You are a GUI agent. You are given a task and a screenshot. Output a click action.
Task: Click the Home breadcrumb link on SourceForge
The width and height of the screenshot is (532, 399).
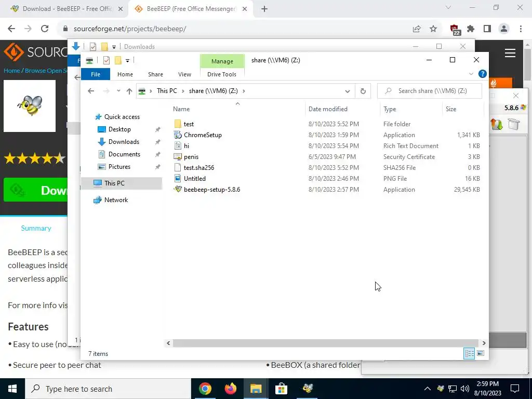pos(11,71)
